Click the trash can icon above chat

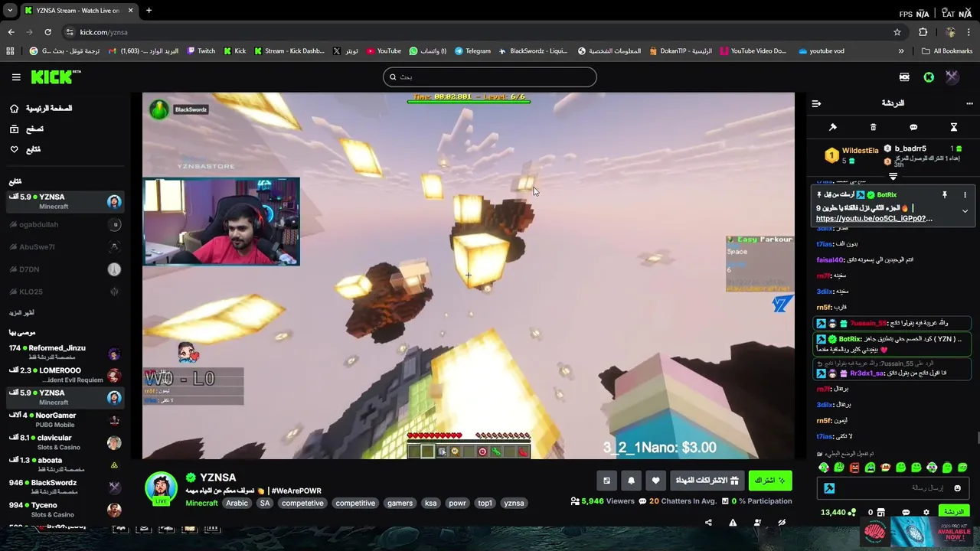pos(874,127)
